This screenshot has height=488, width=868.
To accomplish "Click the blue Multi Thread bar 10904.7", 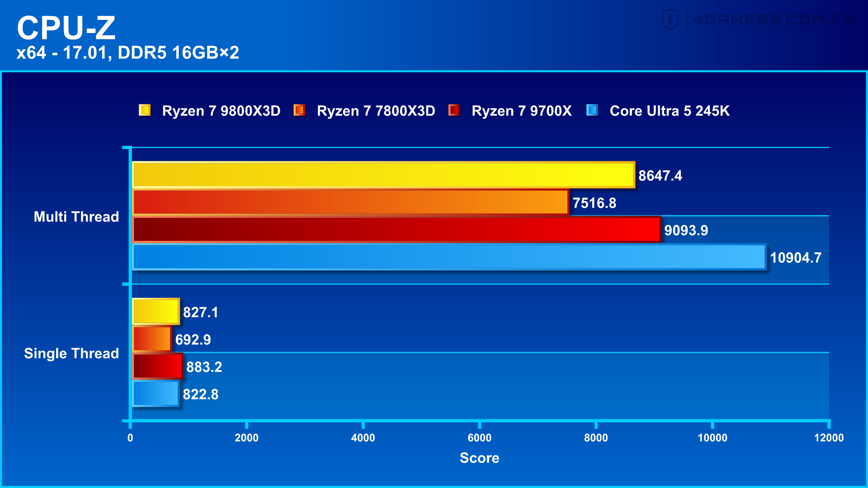I will [x=449, y=257].
